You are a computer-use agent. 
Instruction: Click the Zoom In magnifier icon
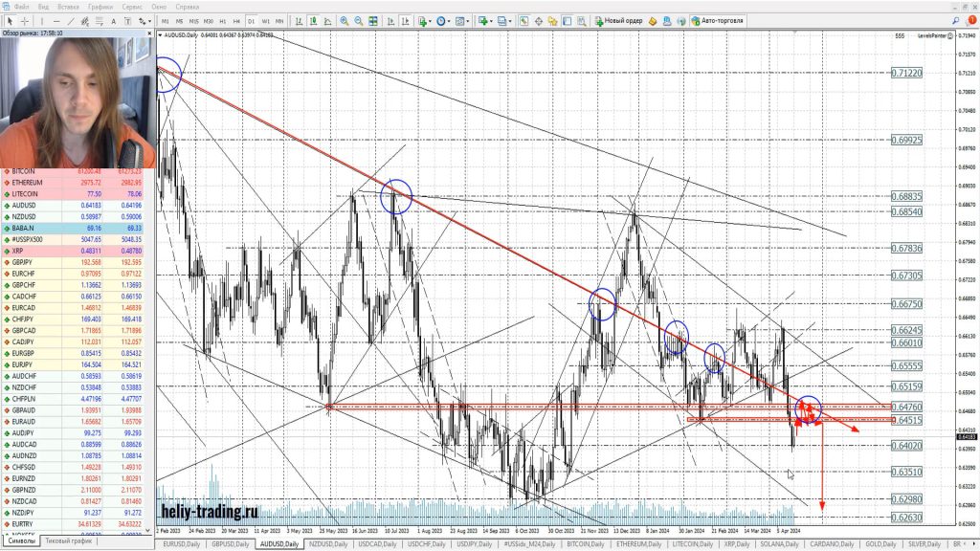pos(344,20)
